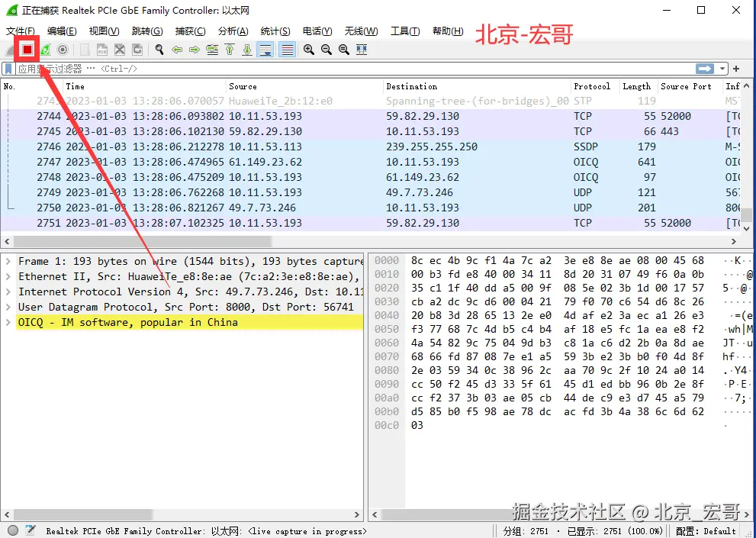The image size is (756, 538).
Task: Select packet 2747 OICQ row
Action: 370,162
